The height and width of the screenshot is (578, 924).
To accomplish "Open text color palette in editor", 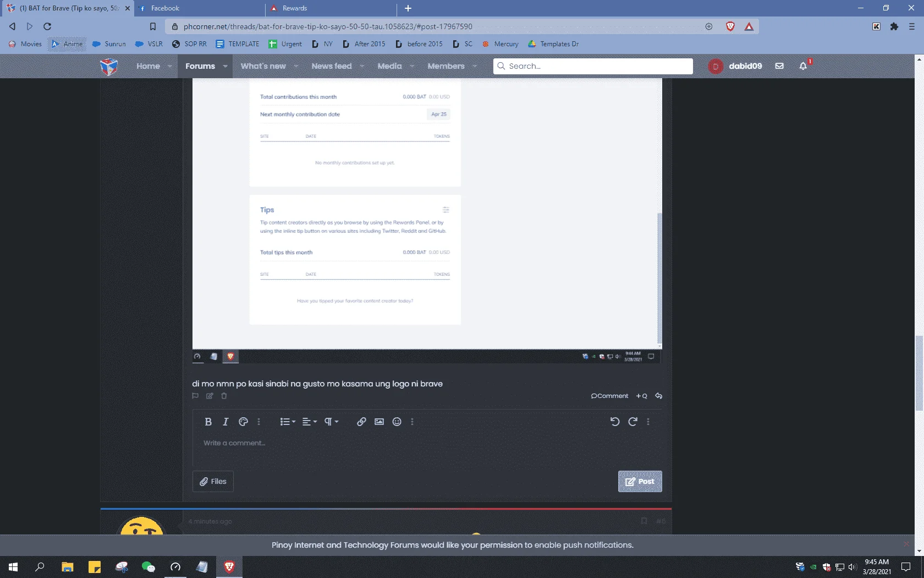I will (243, 422).
